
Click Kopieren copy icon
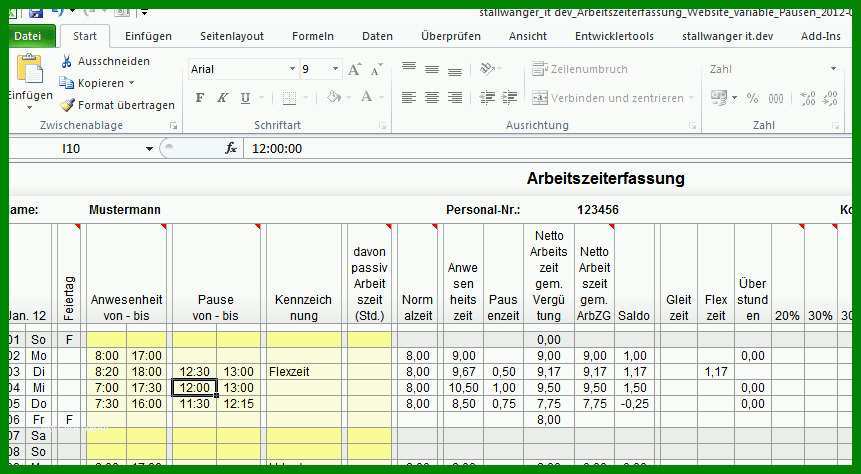tap(67, 83)
